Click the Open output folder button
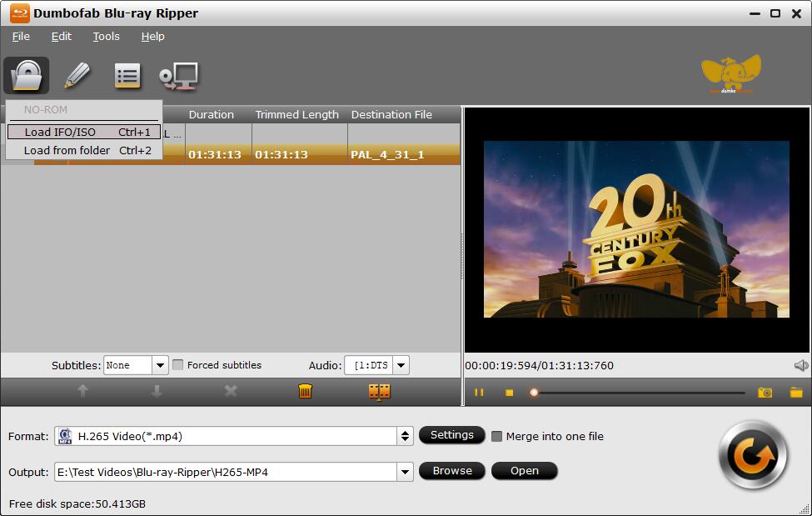 point(525,471)
